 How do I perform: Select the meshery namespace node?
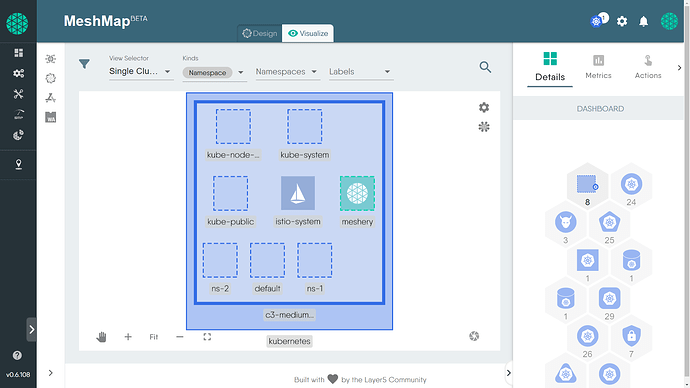coord(357,193)
